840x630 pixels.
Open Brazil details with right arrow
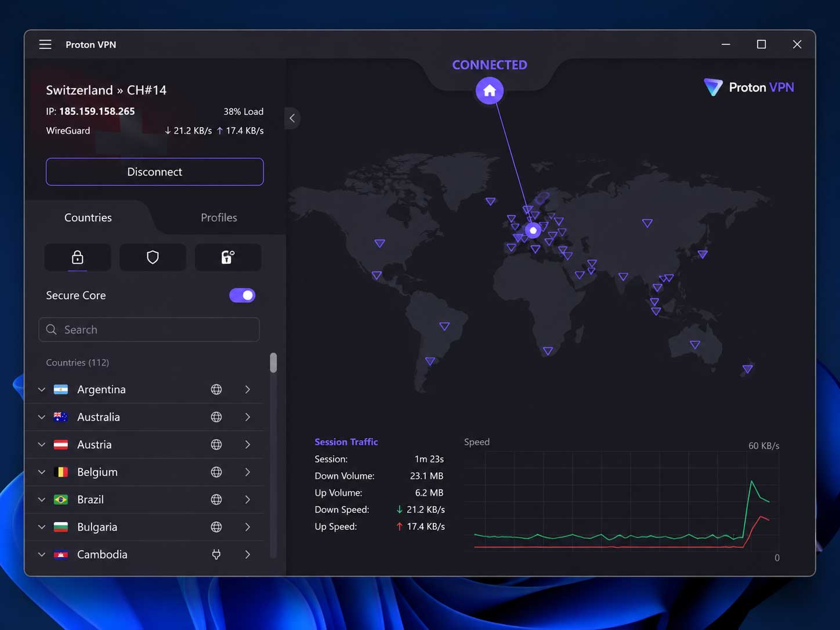point(248,499)
